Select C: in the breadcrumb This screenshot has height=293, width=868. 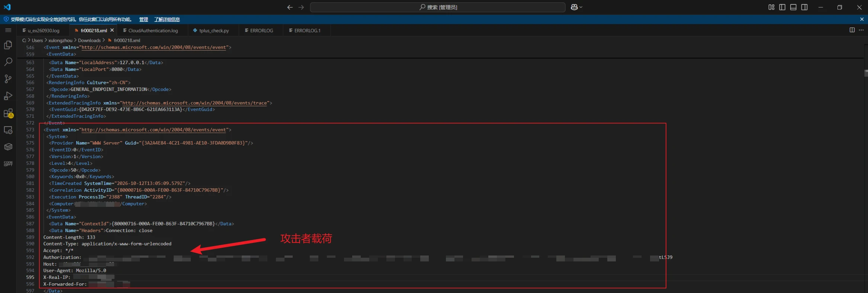click(x=24, y=40)
